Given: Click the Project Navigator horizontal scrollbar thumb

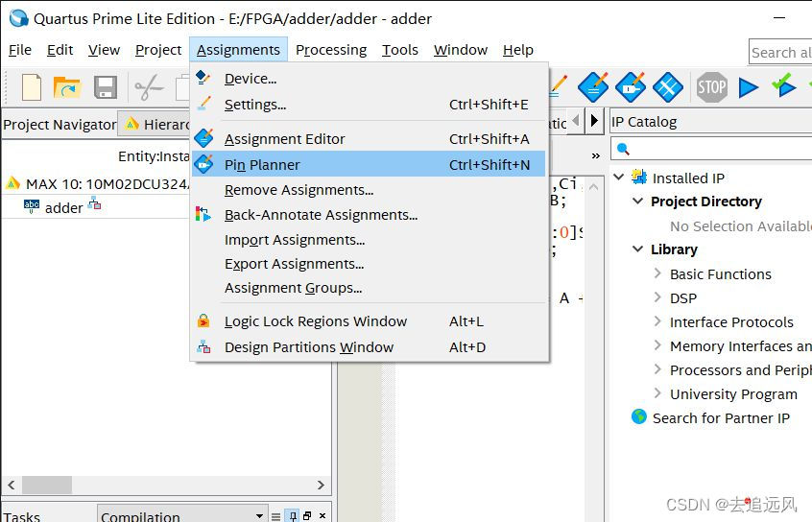Looking at the screenshot, I should point(47,485).
